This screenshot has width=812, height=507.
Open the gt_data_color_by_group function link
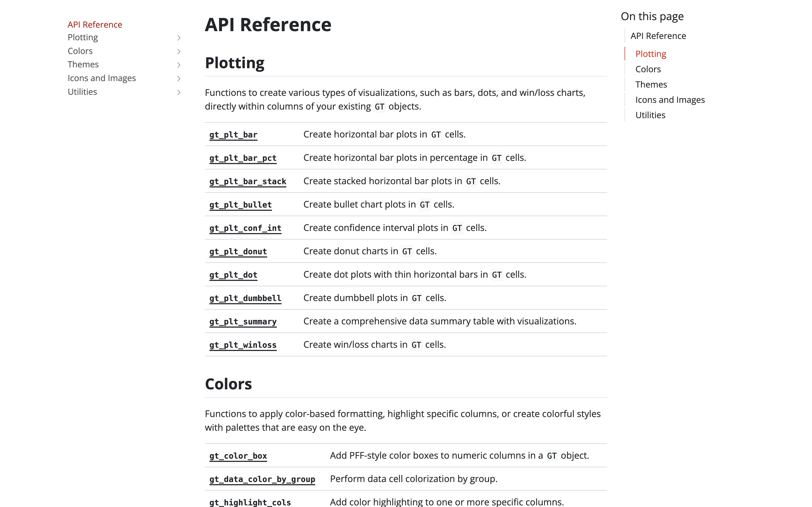(262, 479)
